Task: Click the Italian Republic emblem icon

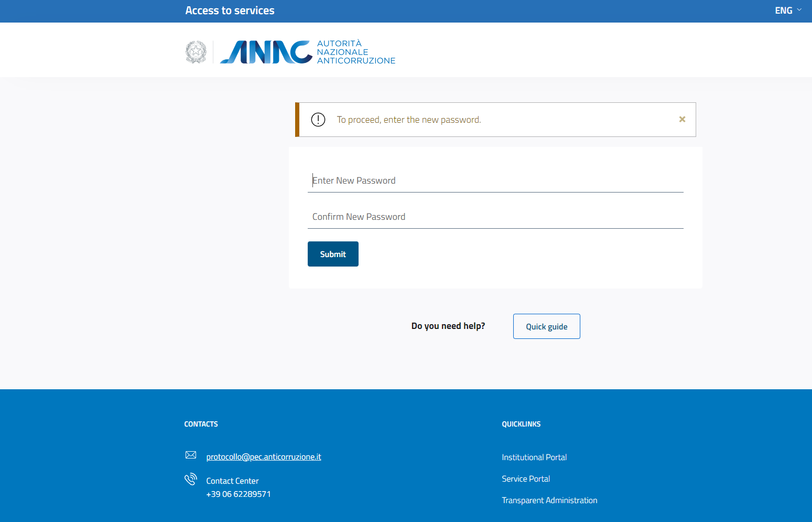Action: tap(196, 52)
